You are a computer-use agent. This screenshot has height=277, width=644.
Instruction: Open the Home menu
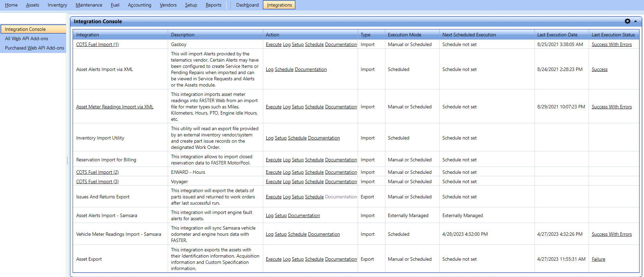(11, 5)
